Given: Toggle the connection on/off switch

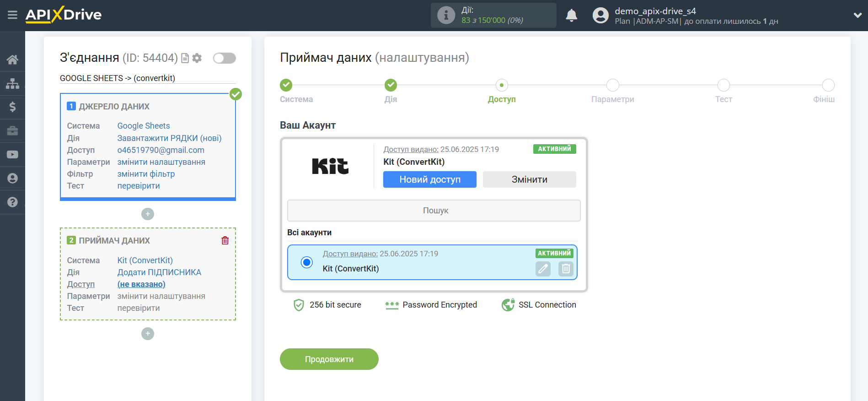Looking at the screenshot, I should (225, 58).
